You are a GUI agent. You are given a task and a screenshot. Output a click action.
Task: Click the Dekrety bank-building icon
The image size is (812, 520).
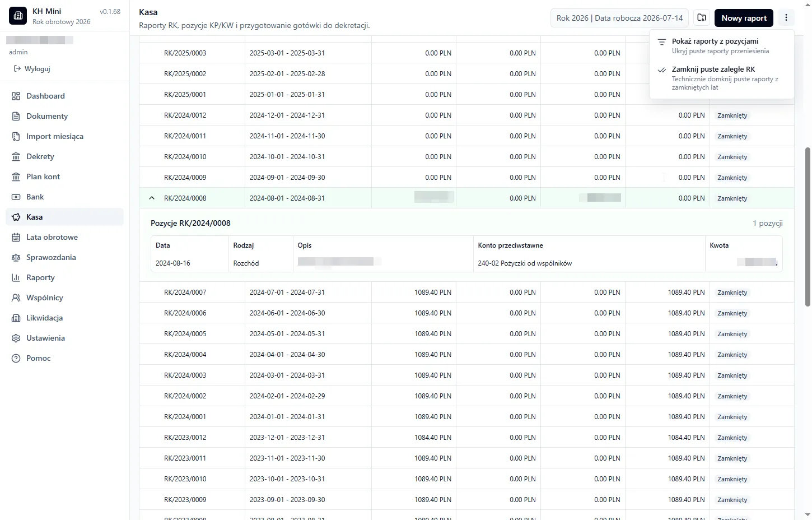(x=16, y=156)
